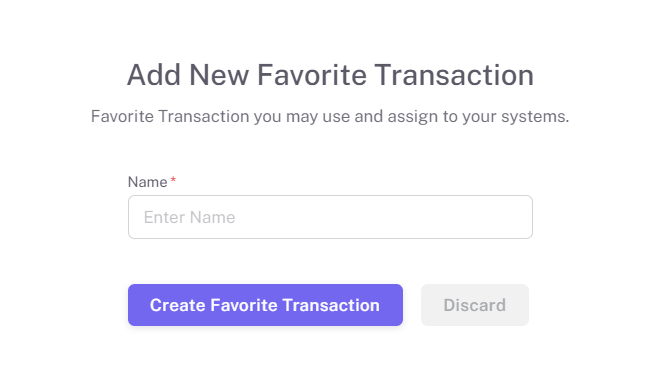Click the word 'systems' in the description line

(535, 117)
